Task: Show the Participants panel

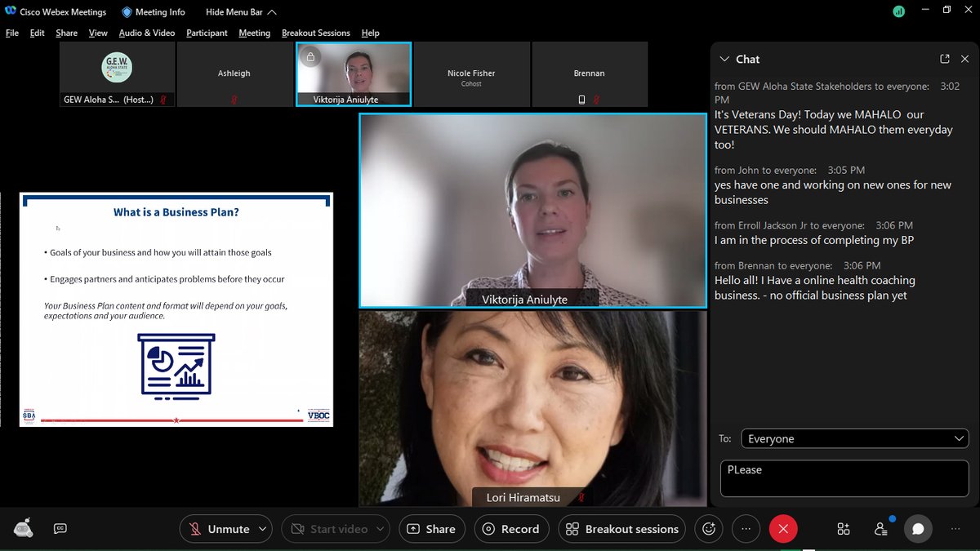Action: click(880, 529)
